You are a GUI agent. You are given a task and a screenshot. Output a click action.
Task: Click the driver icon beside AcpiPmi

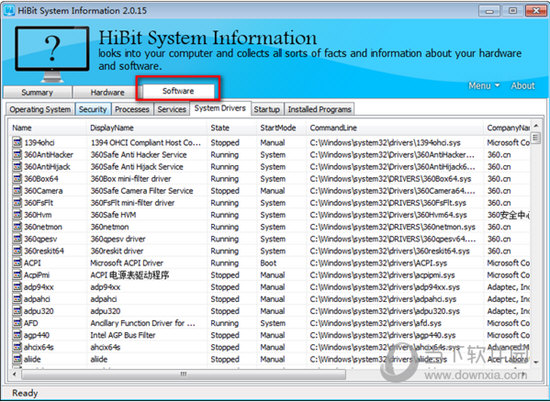click(x=17, y=275)
